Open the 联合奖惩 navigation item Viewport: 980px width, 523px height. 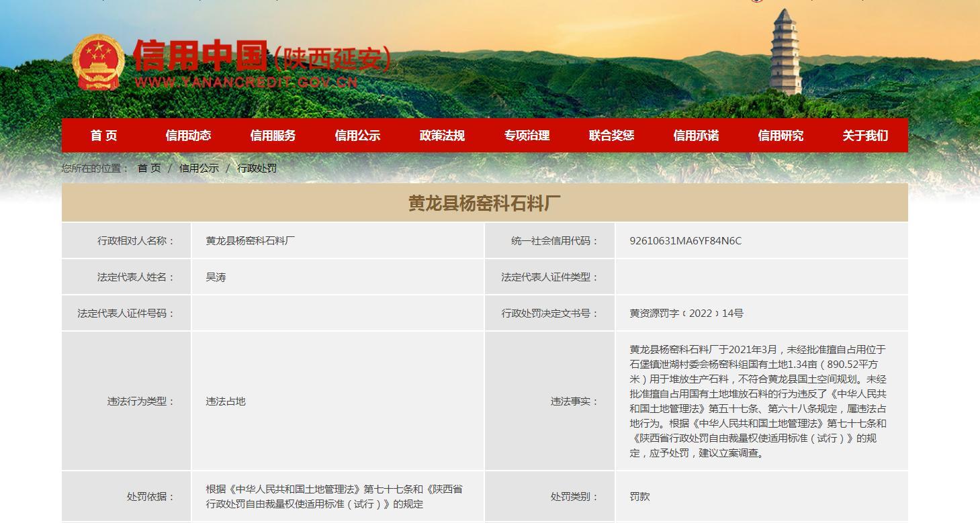pos(611,136)
